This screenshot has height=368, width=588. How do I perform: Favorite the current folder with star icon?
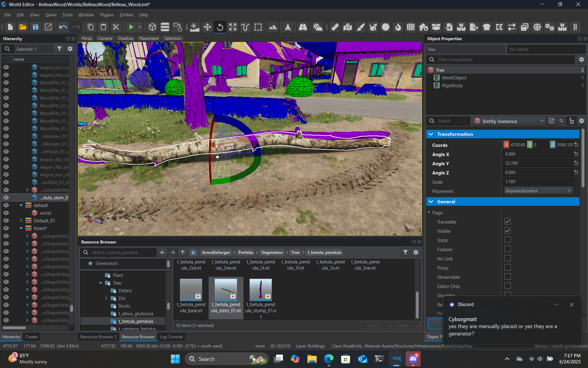click(193, 252)
